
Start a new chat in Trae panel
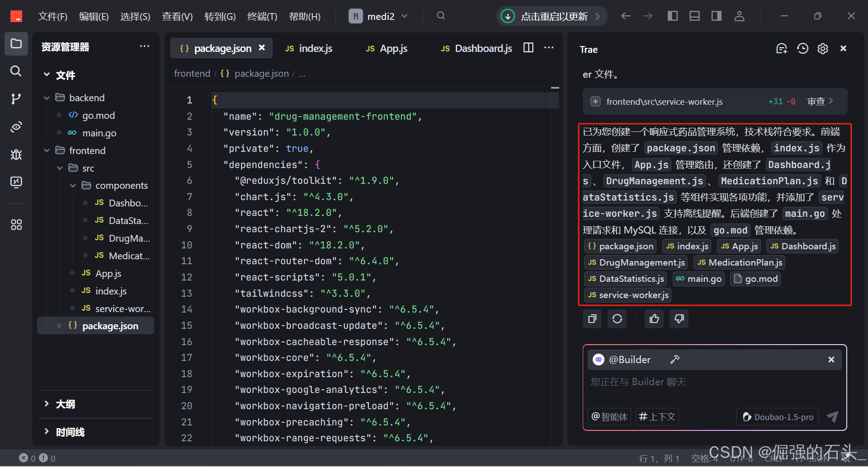[x=782, y=49]
